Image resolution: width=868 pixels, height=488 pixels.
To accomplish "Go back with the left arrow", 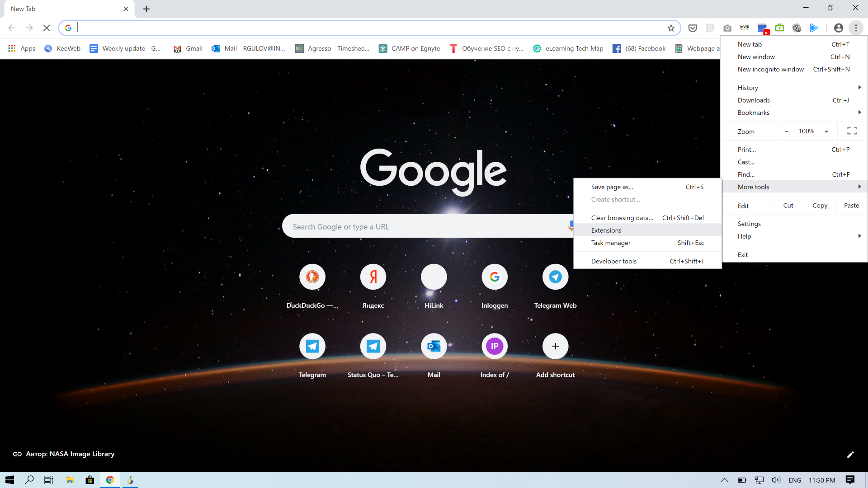I will point(12,28).
